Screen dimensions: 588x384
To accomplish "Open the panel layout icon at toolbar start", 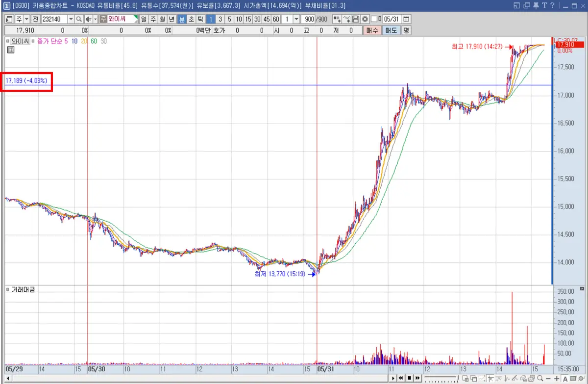I will pos(9,19).
